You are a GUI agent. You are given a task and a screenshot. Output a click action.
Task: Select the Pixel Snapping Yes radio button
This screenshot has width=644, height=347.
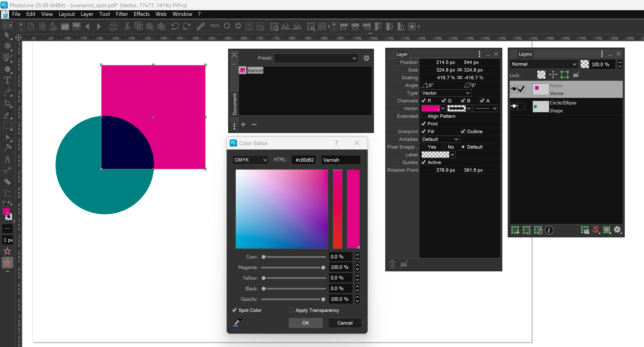(x=424, y=147)
